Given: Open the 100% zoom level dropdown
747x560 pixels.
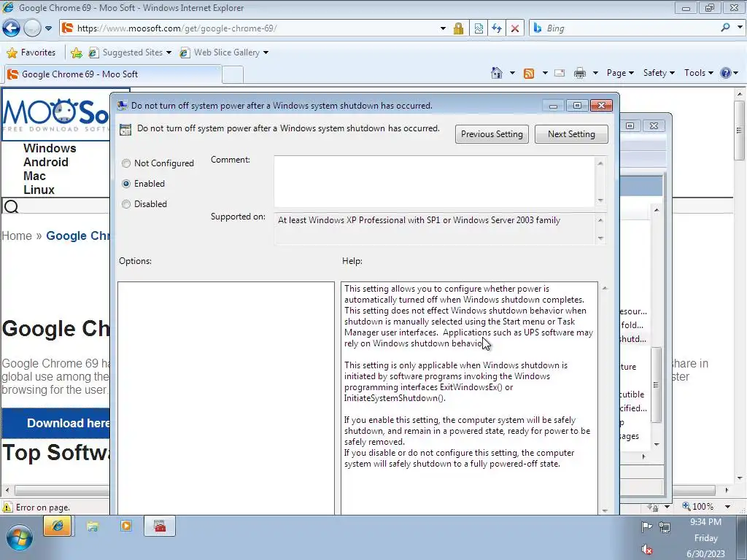Looking at the screenshot, I should (x=727, y=507).
